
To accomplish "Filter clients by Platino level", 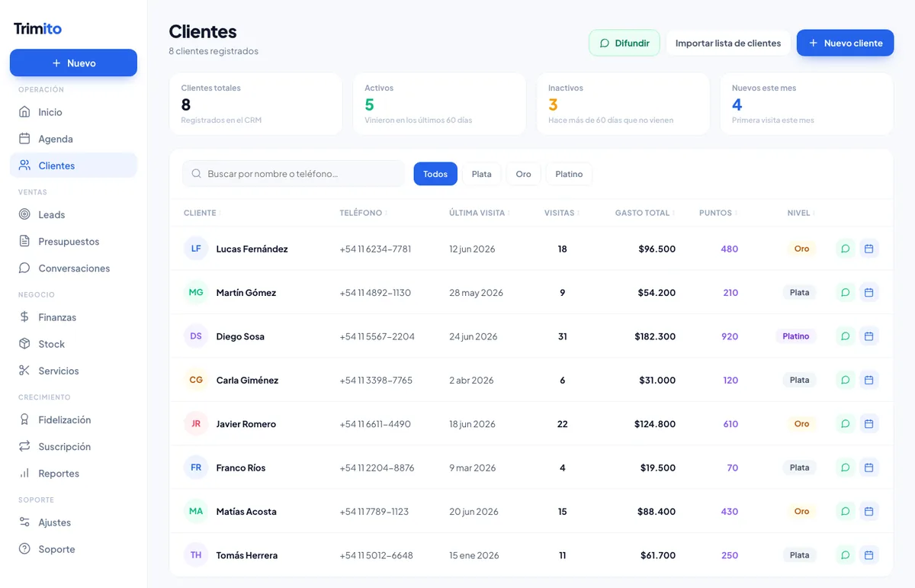I will pyautogui.click(x=569, y=174).
